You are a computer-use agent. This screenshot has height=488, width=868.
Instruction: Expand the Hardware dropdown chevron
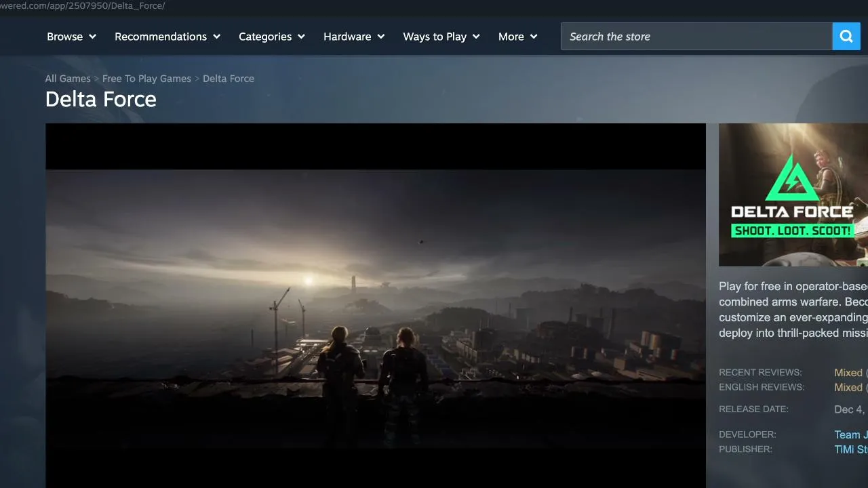(381, 37)
